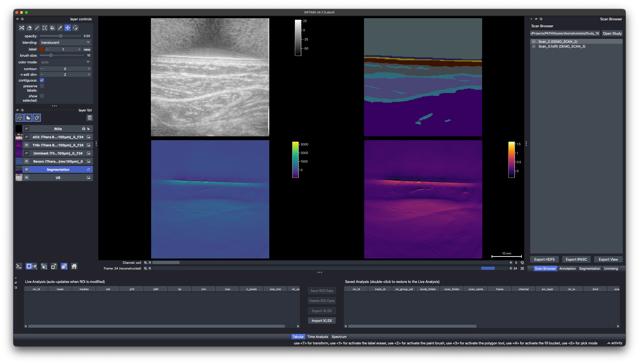
Task: Click the home reset view icon
Action: pyautogui.click(x=74, y=266)
